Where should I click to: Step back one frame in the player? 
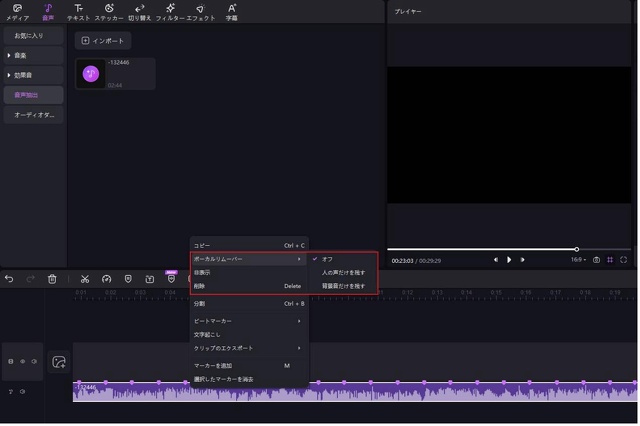496,260
